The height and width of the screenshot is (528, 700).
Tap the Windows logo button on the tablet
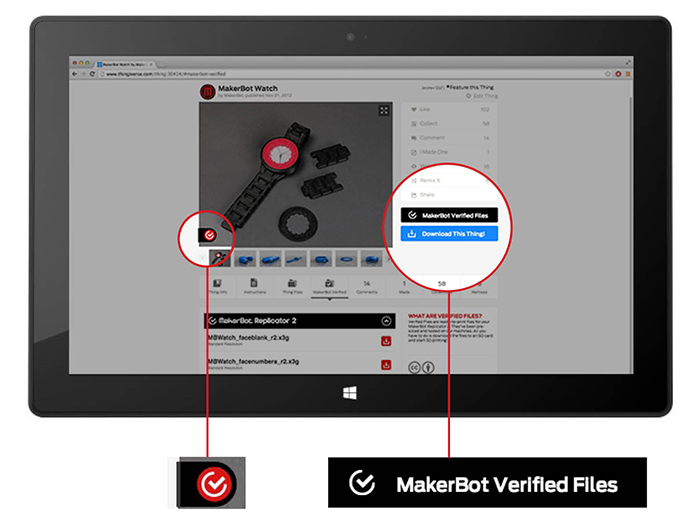[x=350, y=393]
